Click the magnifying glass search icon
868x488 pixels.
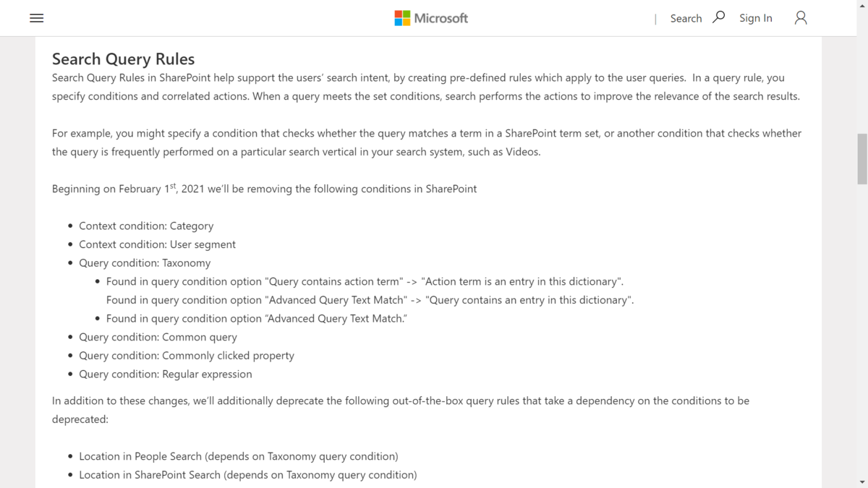(x=718, y=17)
